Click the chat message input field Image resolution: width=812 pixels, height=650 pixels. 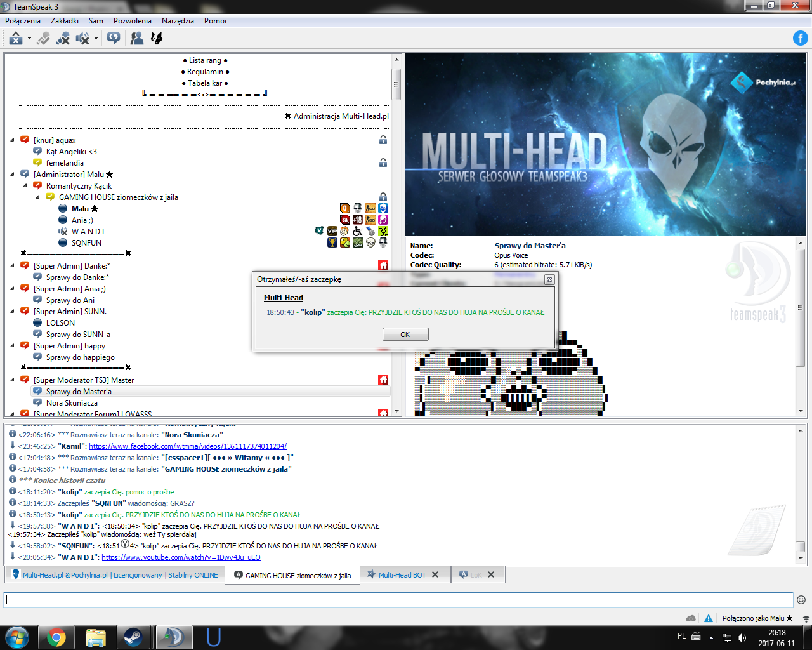coord(398,600)
